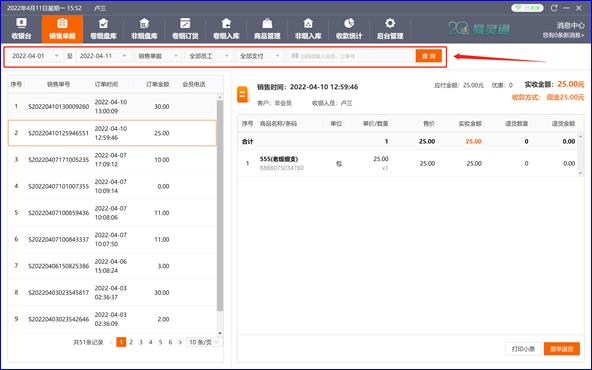
Task: Click the next page arrow in pagination
Action: click(180, 342)
